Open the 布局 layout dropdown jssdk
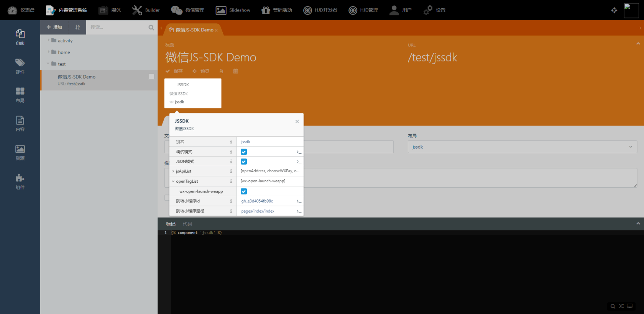The height and width of the screenshot is (314, 644). 522,147
